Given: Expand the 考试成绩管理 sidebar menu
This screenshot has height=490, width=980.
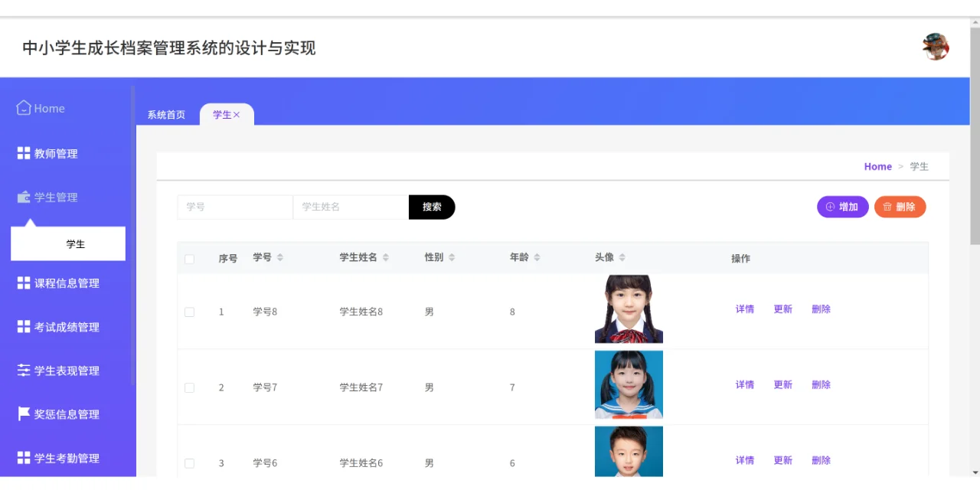Looking at the screenshot, I should [67, 326].
